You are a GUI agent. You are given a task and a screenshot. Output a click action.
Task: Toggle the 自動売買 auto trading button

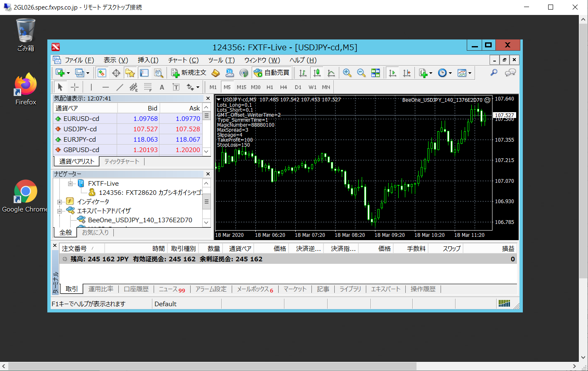[272, 73]
